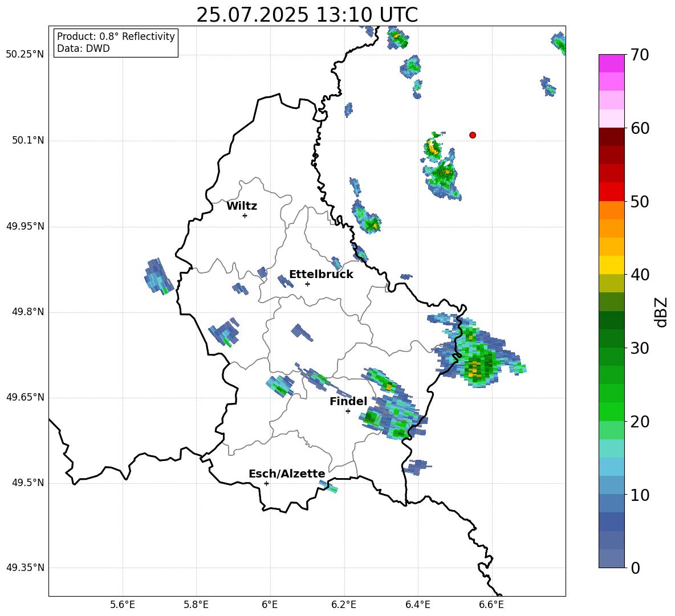The width and height of the screenshot is (675, 616).
Task: Click the Wiltz station cross marker
Action: 245,215
